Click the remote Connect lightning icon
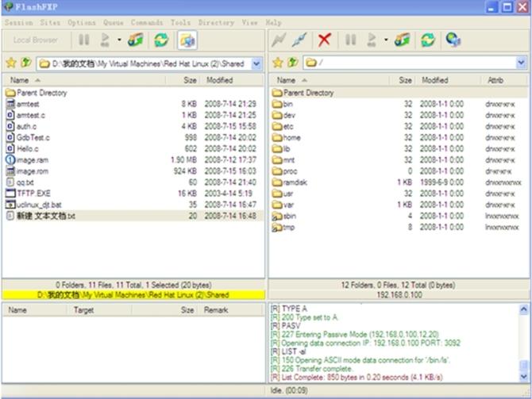The image size is (532, 399). [279, 40]
